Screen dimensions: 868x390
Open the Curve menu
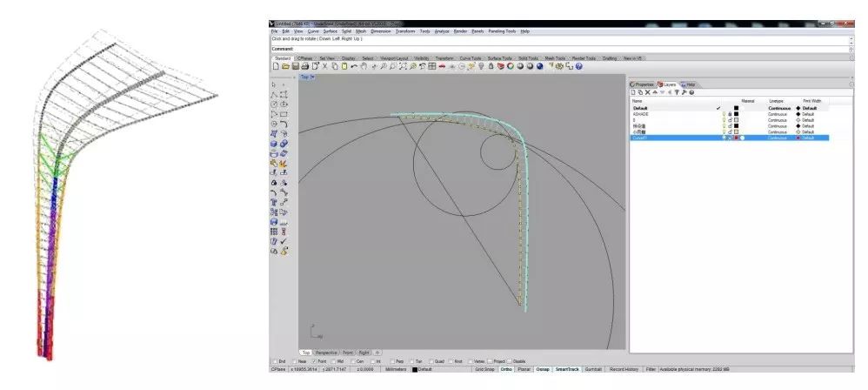pyautogui.click(x=313, y=31)
